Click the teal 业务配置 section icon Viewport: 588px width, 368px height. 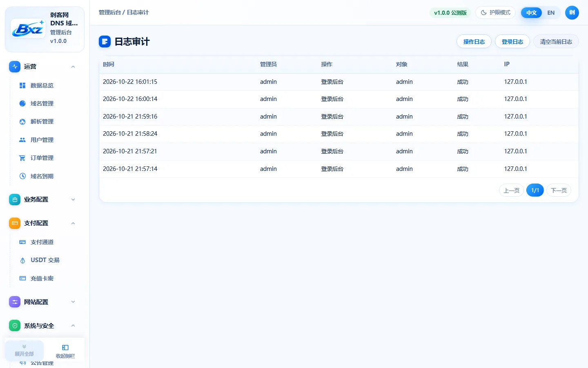(x=15, y=200)
